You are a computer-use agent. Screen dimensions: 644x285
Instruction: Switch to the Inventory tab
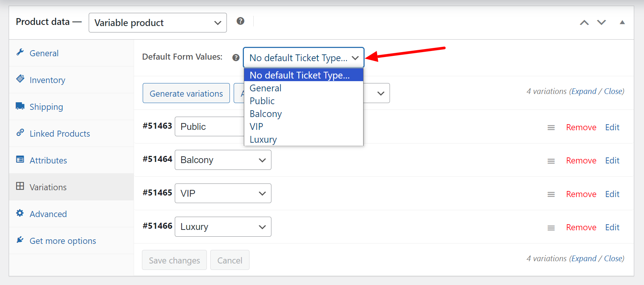(x=71, y=80)
